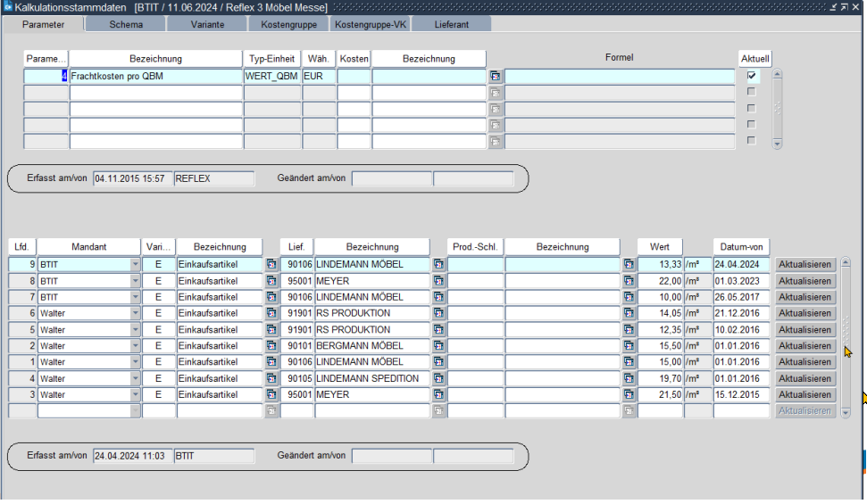
Task: Click the lower table's vertical scrollbar
Action: [846, 339]
